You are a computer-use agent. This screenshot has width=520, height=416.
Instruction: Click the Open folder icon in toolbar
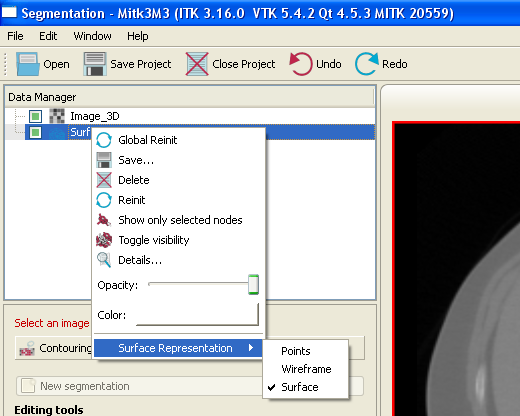pyautogui.click(x=27, y=64)
